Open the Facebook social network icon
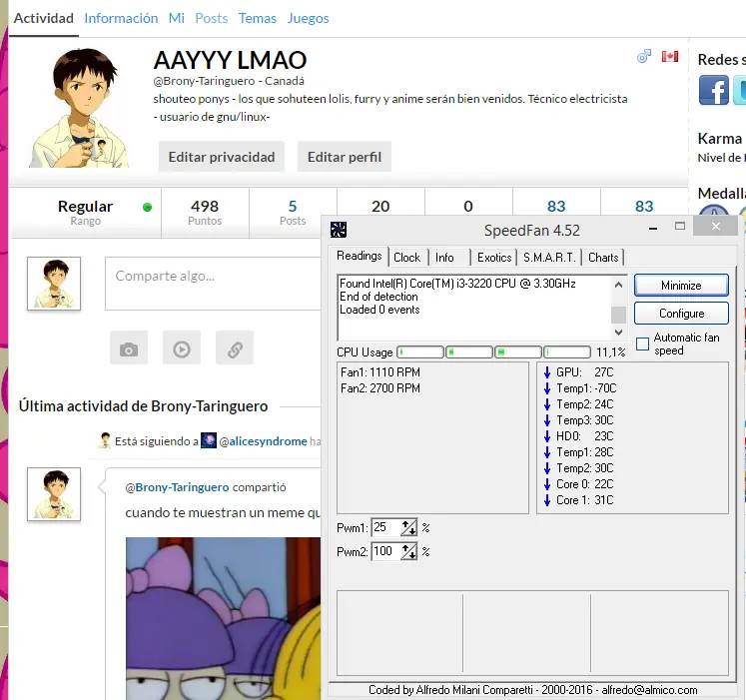Screen dimensions: 746x700 coord(714,90)
